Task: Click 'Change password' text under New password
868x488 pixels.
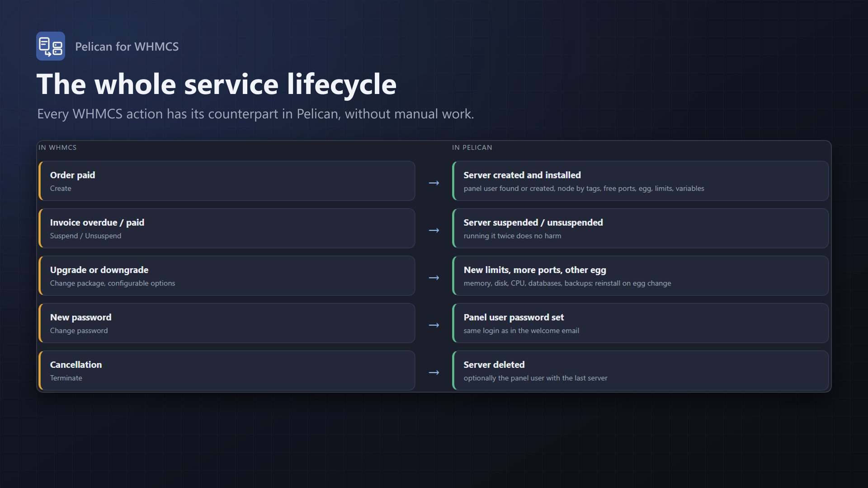Action: (x=79, y=331)
